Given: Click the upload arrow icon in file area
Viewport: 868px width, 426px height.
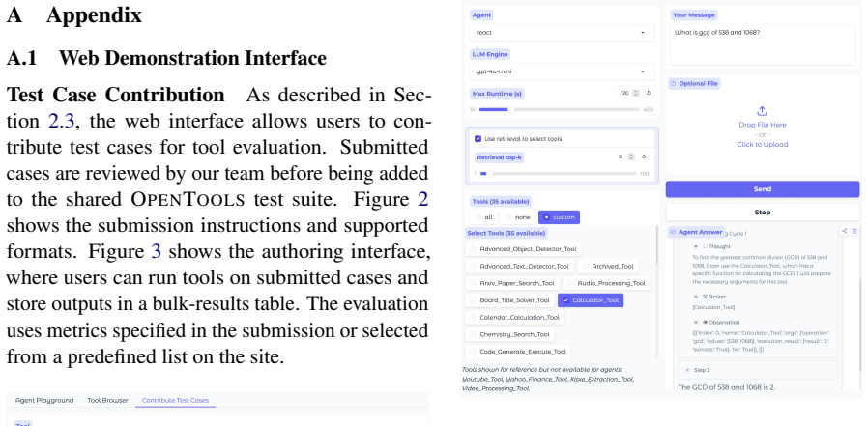Looking at the screenshot, I should pos(763,111).
